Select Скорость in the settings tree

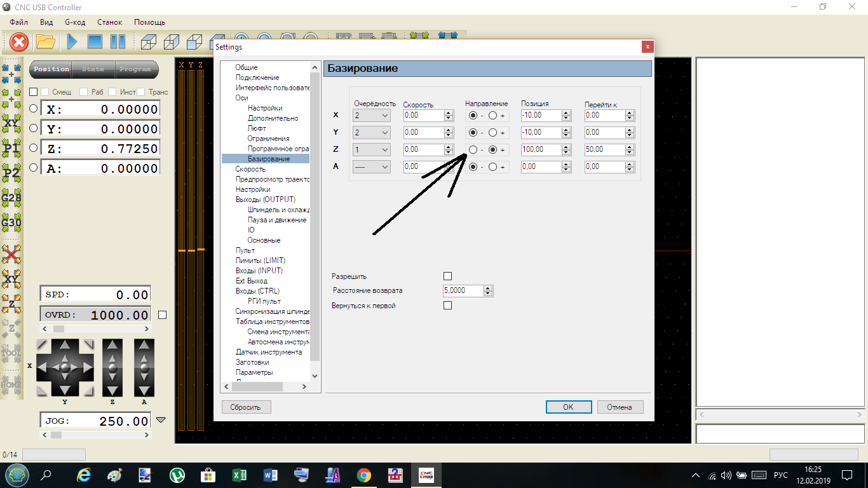(x=250, y=169)
